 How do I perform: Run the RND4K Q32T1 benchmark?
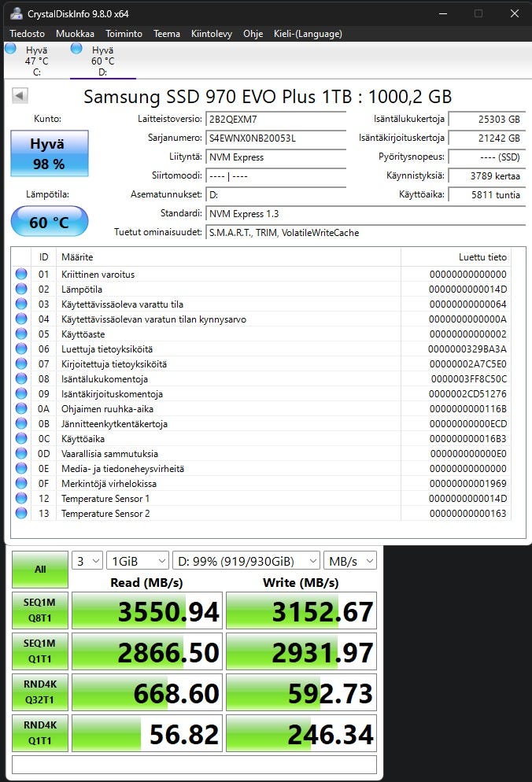click(x=40, y=692)
